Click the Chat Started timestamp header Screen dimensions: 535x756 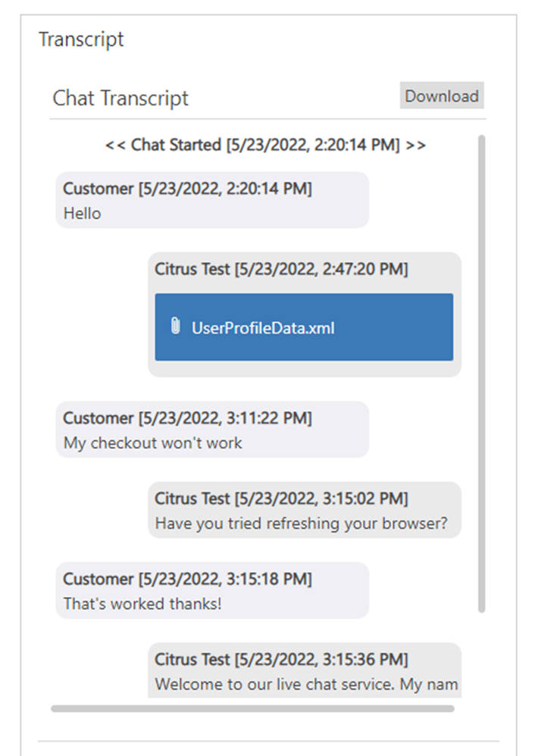(265, 145)
